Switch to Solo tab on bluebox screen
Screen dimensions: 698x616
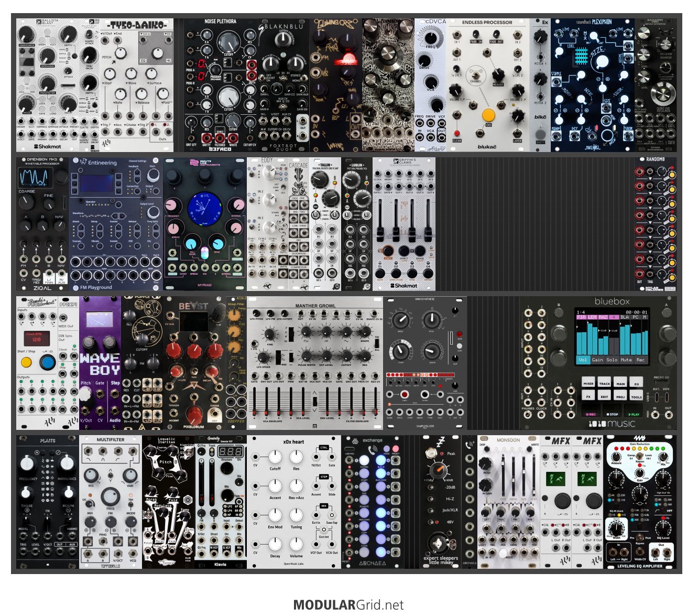[612, 360]
